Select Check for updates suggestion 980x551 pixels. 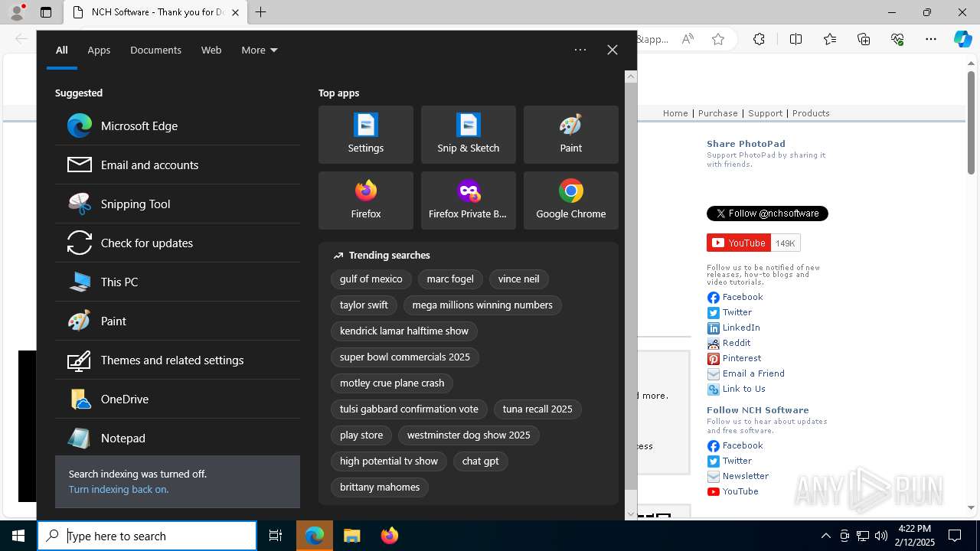(x=178, y=243)
